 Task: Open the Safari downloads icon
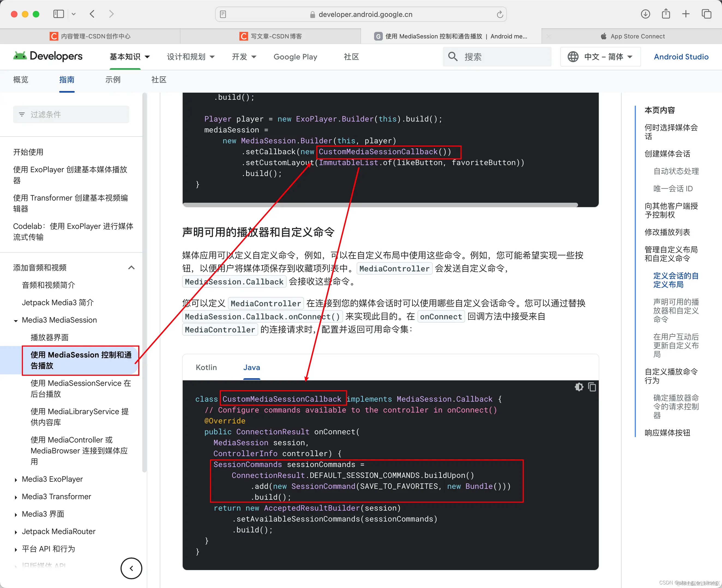click(645, 14)
